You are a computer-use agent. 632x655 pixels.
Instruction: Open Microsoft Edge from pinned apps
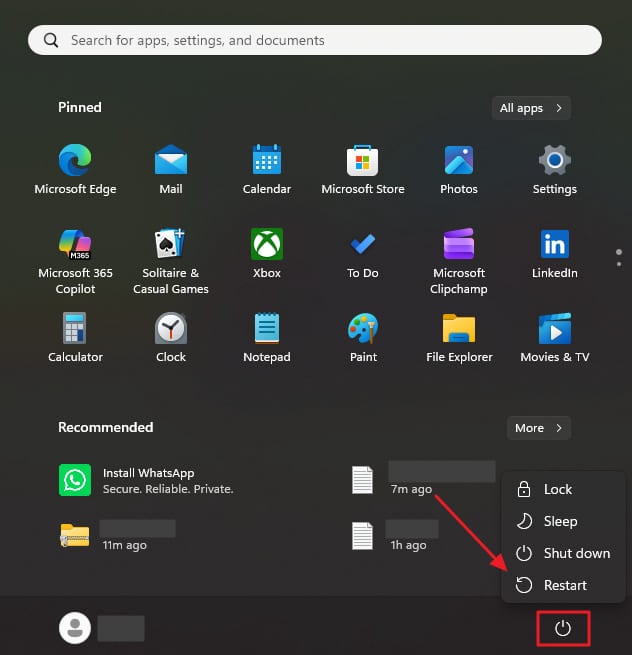coord(75,170)
